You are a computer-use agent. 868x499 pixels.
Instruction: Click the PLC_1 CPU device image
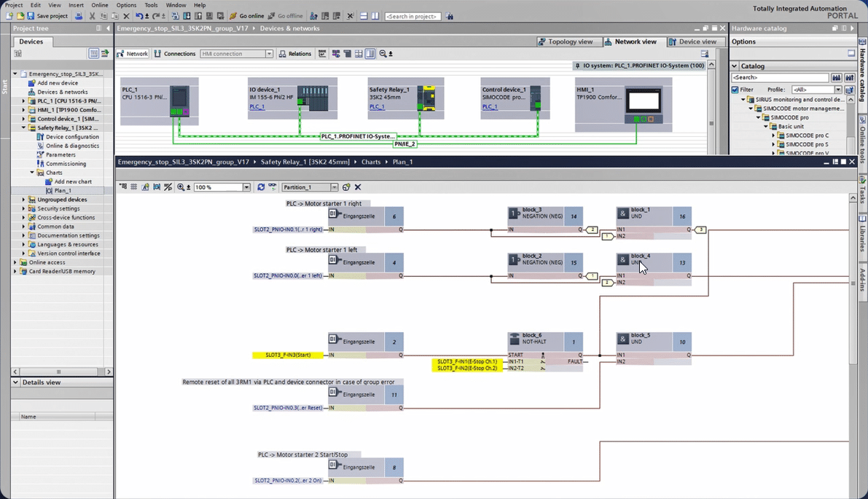[x=179, y=101]
